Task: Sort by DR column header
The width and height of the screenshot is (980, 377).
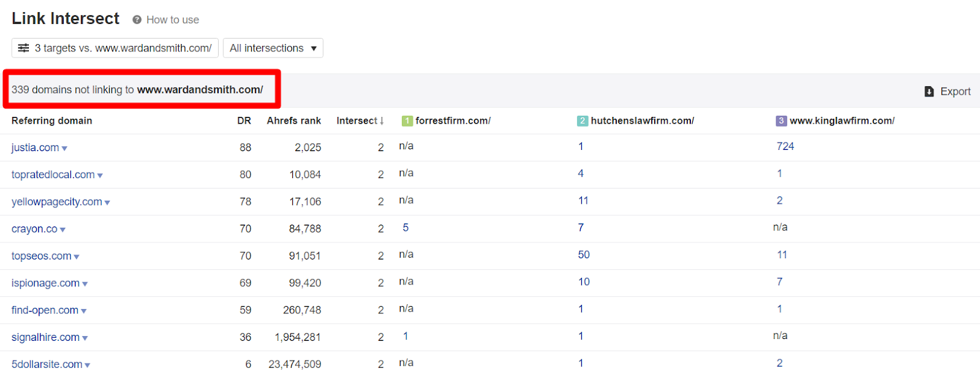Action: (244, 121)
